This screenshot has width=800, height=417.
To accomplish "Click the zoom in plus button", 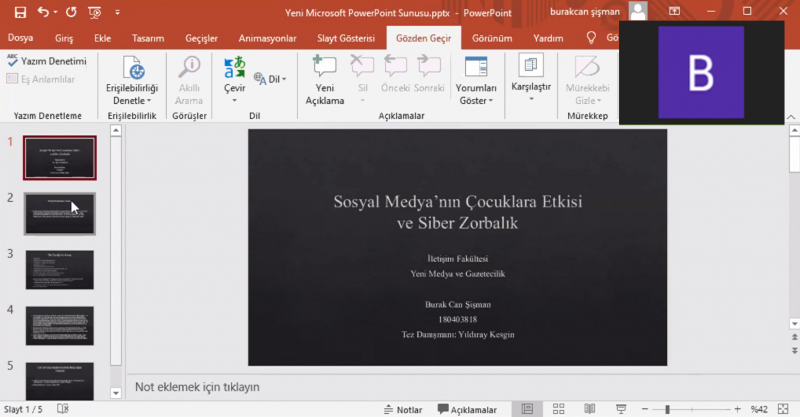I will (738, 409).
